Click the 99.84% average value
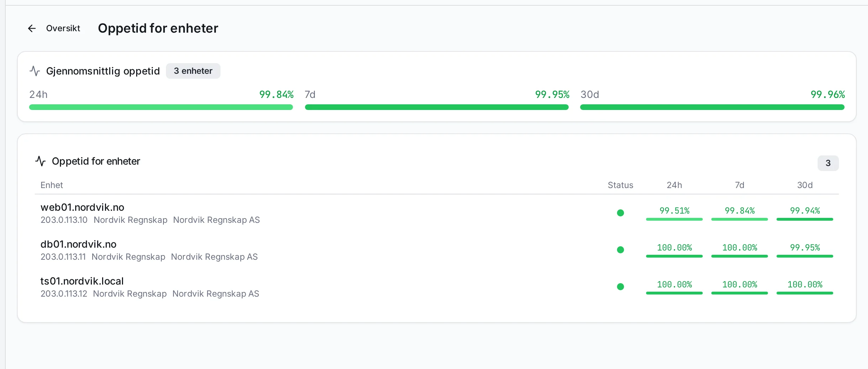Viewport: 868px width, 369px height. click(x=277, y=94)
